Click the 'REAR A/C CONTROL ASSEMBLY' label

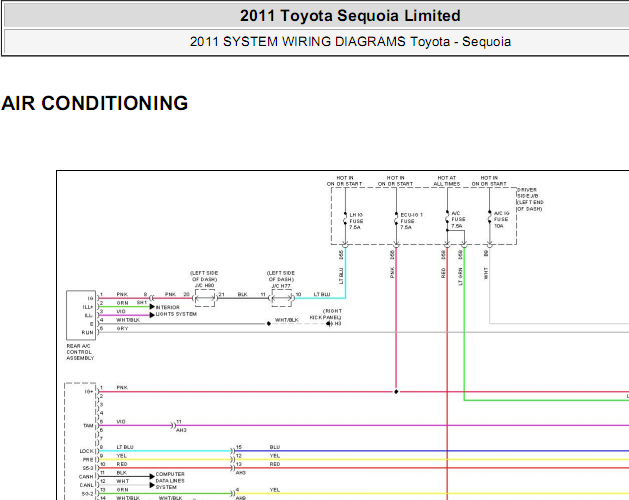pyautogui.click(x=80, y=352)
